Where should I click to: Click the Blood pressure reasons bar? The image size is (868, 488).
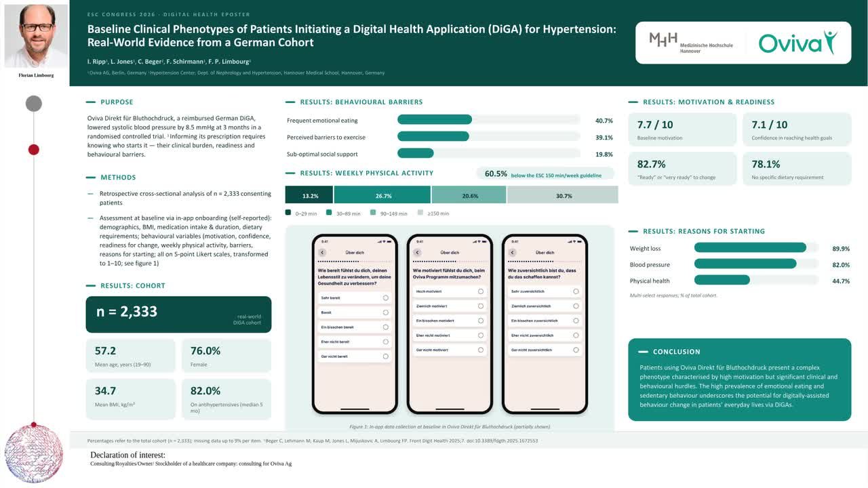pos(745,264)
